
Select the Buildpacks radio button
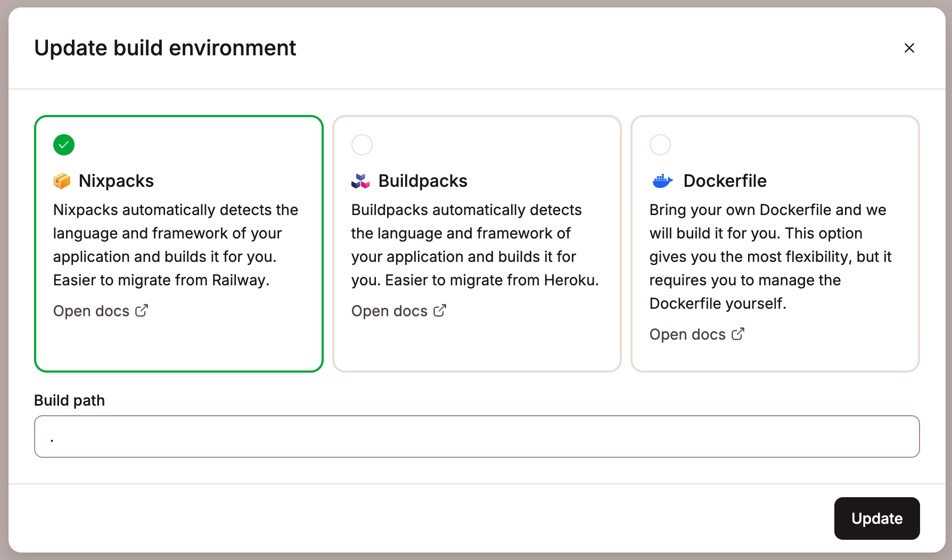(362, 144)
